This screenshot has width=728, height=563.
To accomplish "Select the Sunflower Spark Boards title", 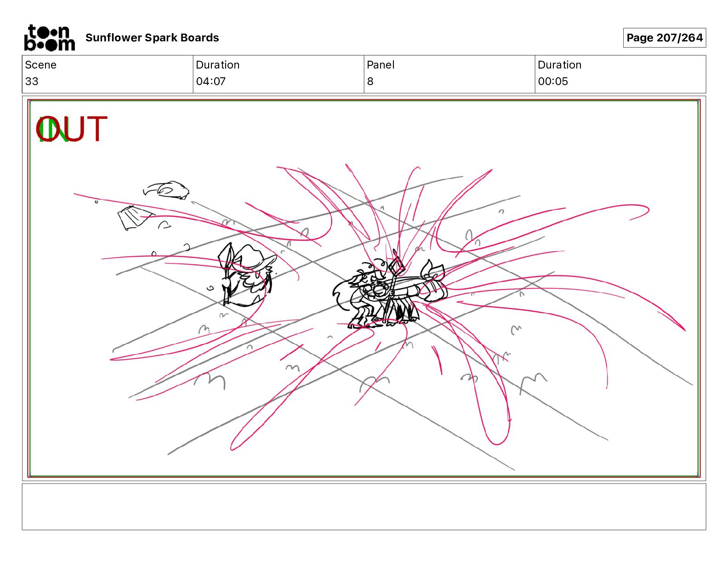I will pos(152,38).
